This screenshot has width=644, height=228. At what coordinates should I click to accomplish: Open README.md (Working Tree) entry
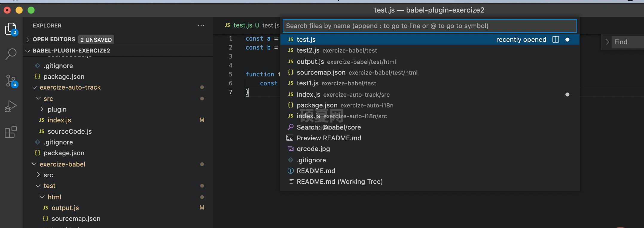click(430, 181)
